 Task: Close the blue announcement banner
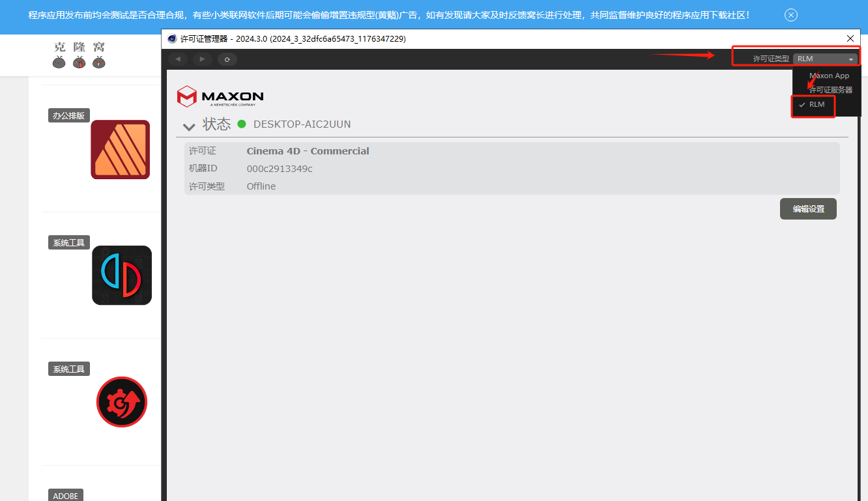(791, 15)
